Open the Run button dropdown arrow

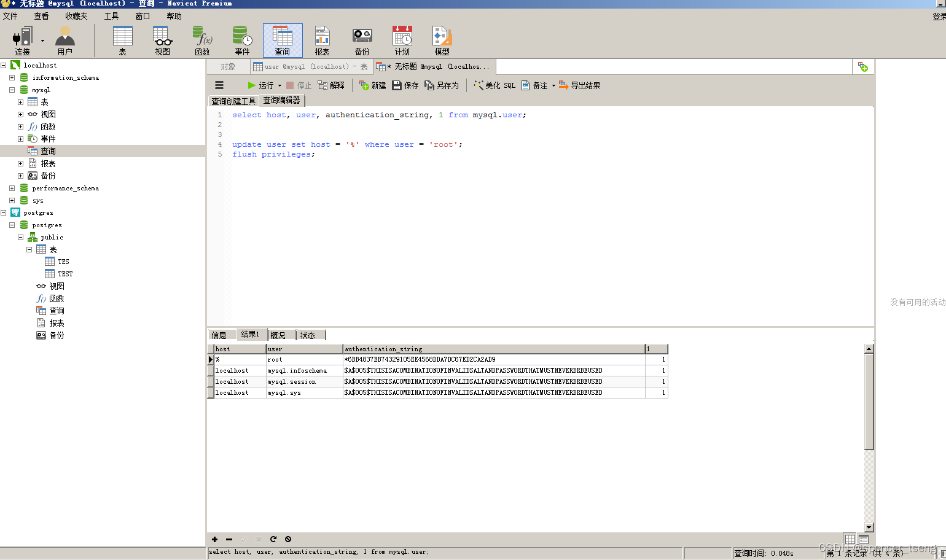[x=279, y=85]
